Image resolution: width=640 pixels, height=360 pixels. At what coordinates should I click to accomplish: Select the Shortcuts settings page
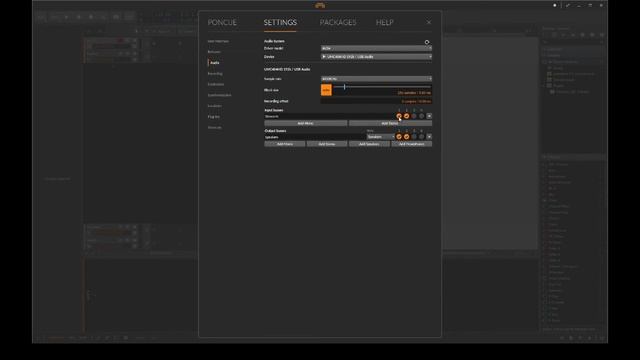pyautogui.click(x=215, y=127)
